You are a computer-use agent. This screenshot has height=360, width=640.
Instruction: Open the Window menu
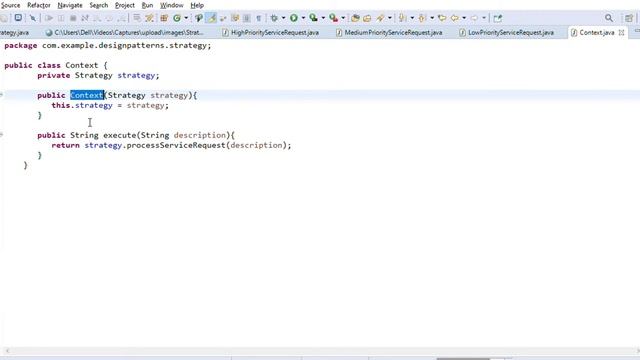click(x=171, y=5)
